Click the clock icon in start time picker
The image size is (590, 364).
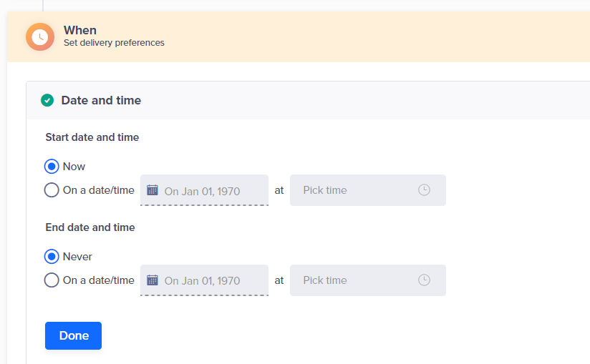pyautogui.click(x=424, y=190)
